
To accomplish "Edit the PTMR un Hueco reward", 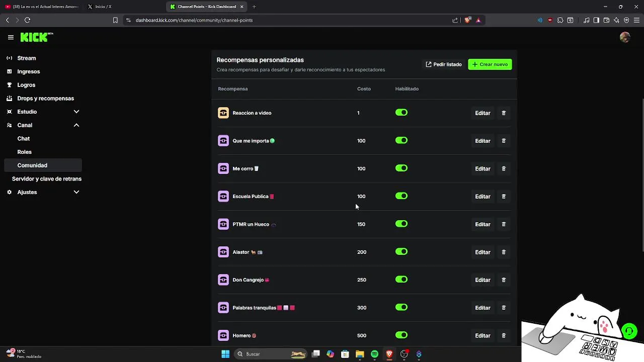I will click(482, 224).
